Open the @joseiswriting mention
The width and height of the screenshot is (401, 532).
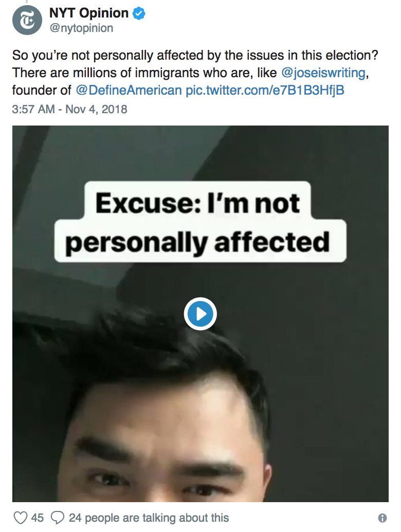click(323, 73)
